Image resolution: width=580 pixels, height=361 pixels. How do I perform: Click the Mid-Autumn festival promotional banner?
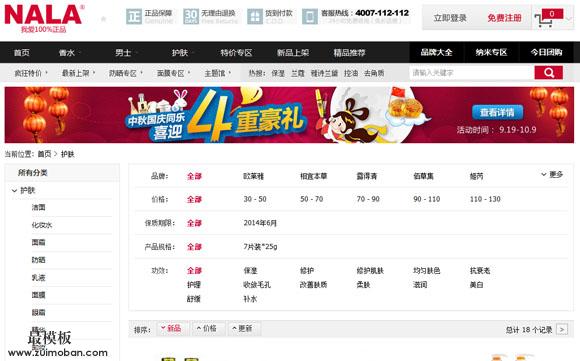[x=289, y=115]
